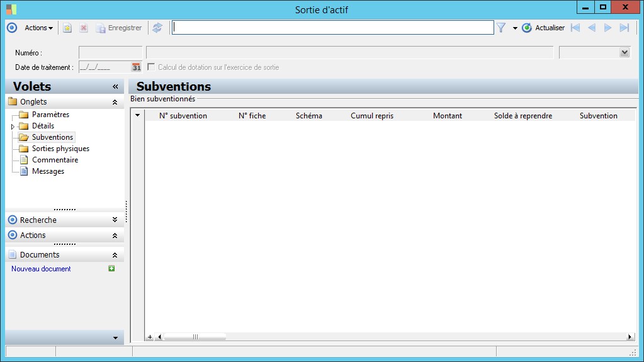Sort by N° subvention column header
This screenshot has width=644, height=362.
tap(183, 116)
